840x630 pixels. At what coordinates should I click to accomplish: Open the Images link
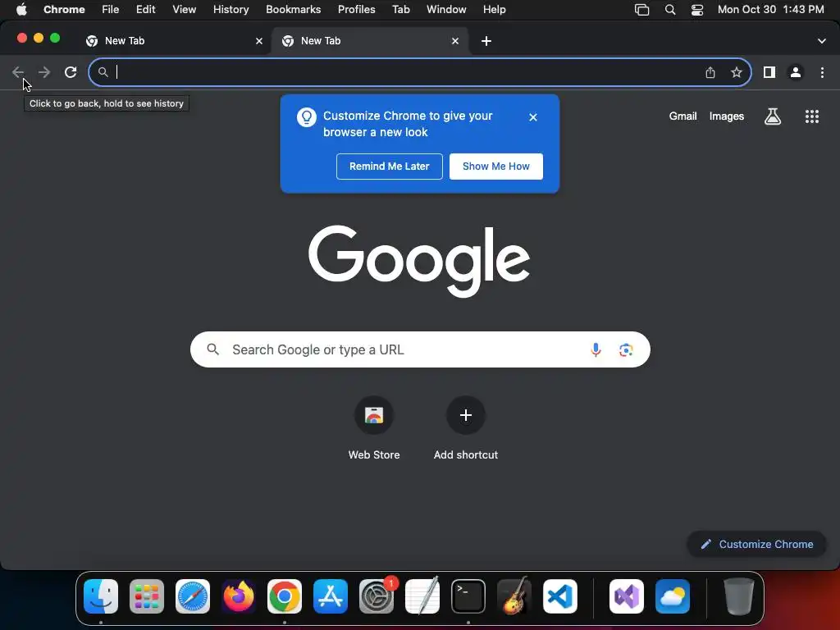[x=727, y=116]
